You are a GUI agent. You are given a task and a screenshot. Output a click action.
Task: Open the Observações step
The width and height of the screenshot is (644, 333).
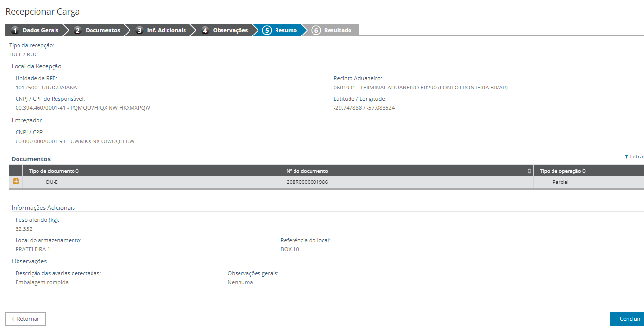click(x=230, y=30)
